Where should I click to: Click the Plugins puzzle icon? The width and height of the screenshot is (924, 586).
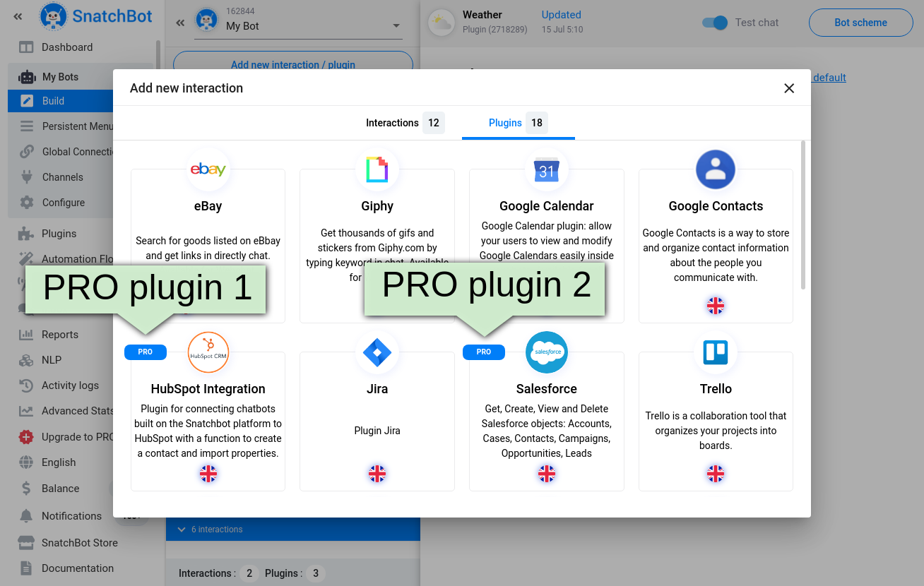click(26, 234)
